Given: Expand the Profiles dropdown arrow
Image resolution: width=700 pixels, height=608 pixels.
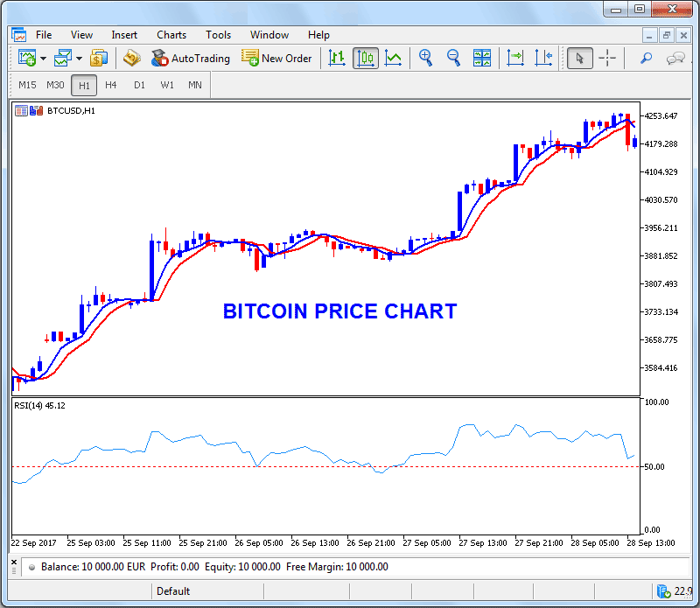Looking at the screenshot, I should 79,59.
